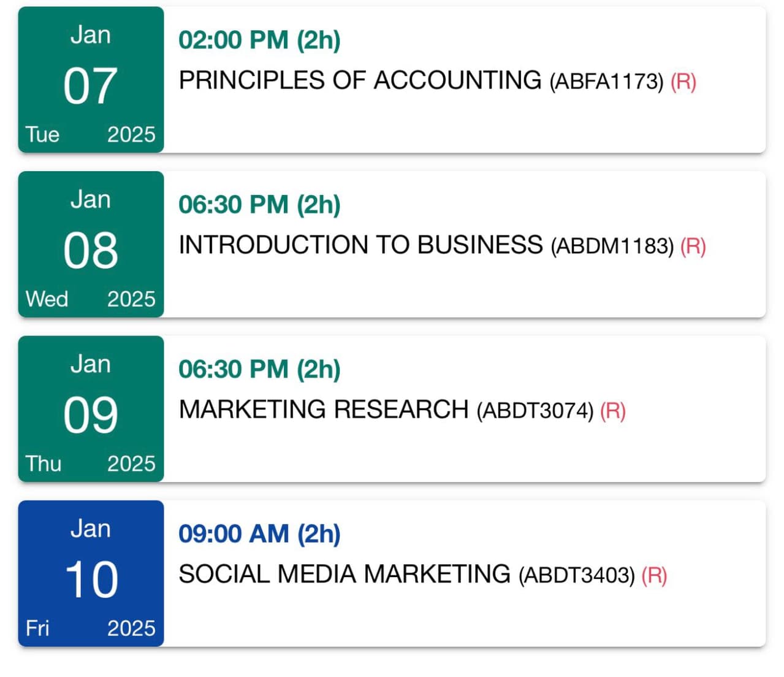Image resolution: width=784 pixels, height=677 pixels.
Task: Select the ABFA1173 course code
Action: pos(606,82)
